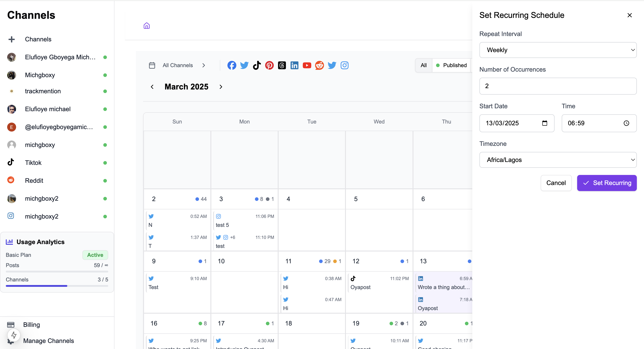Filter by the first Twitter icon after Facebook
This screenshot has width=644, height=349.
coord(244,65)
